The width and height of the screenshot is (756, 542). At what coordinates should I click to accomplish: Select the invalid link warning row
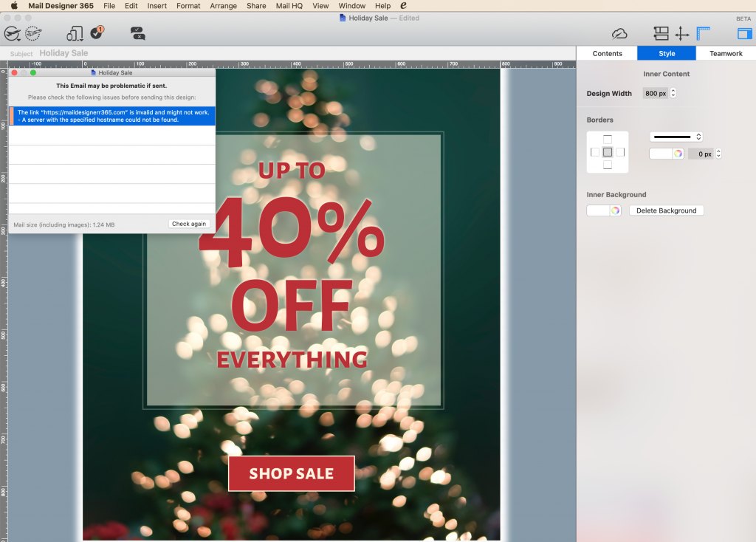coord(112,116)
